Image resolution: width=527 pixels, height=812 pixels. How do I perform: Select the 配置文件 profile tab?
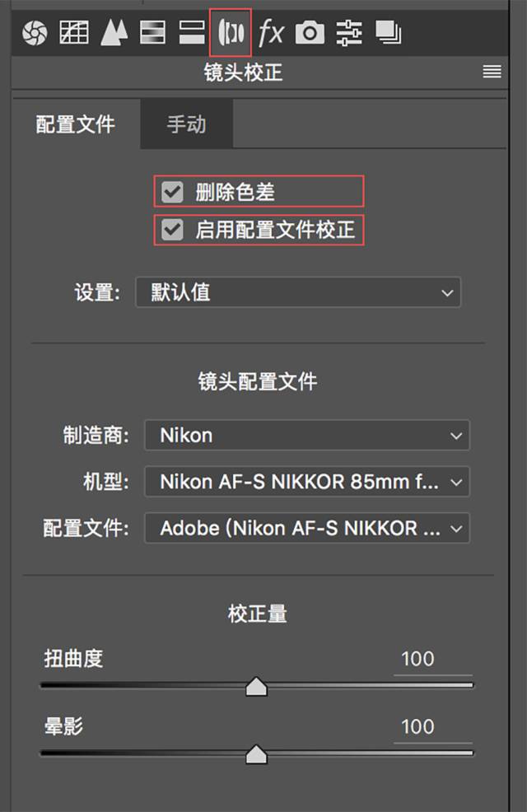tap(76, 124)
